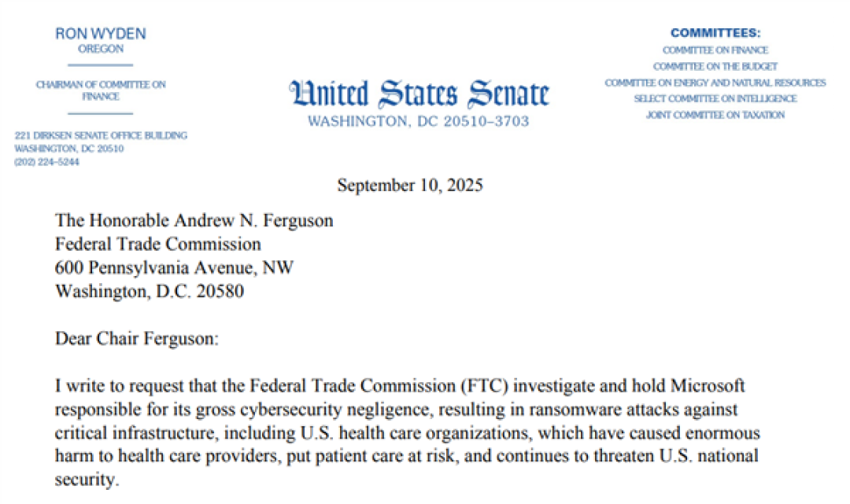Click Select Committee on Intelligence entry
The width and height of the screenshot is (850, 504).
pyautogui.click(x=715, y=98)
